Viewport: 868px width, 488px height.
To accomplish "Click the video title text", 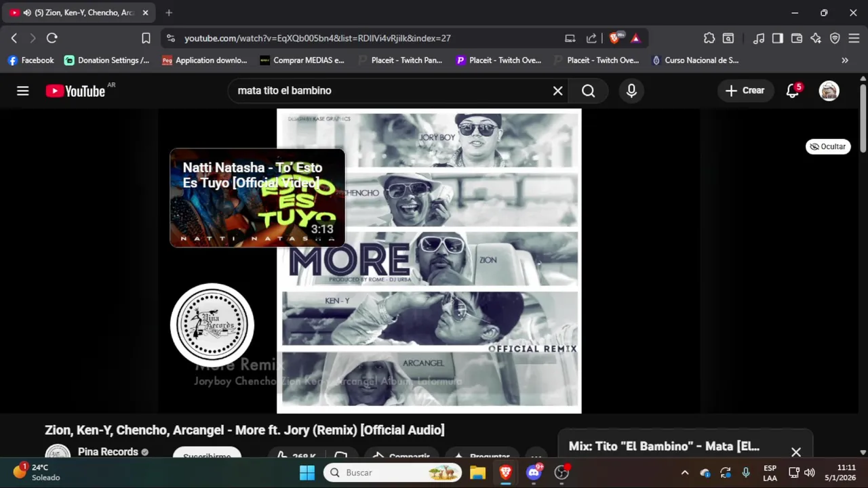I will click(245, 430).
